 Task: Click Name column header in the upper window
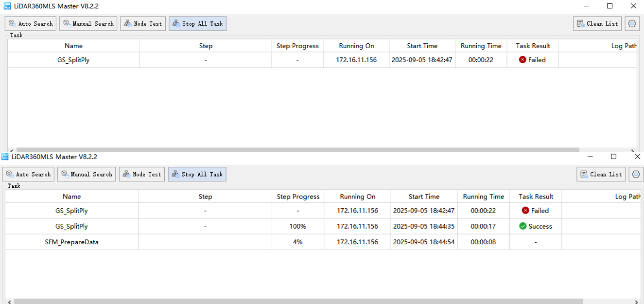[73, 46]
